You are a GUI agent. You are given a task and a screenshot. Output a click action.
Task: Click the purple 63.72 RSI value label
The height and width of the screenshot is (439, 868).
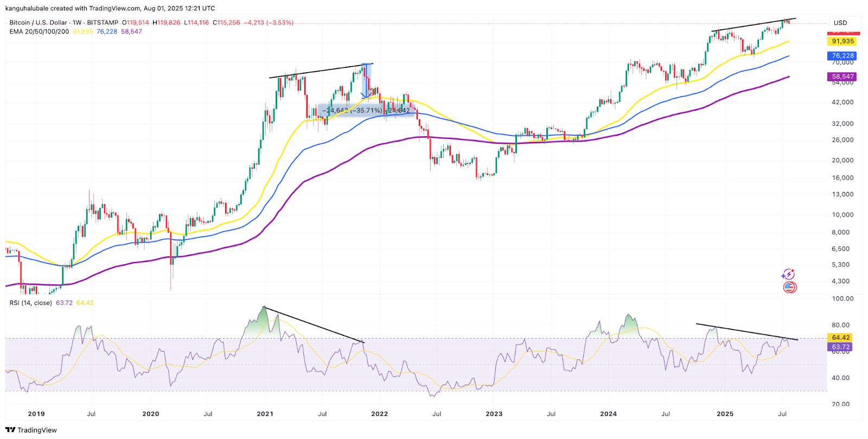pyautogui.click(x=840, y=347)
